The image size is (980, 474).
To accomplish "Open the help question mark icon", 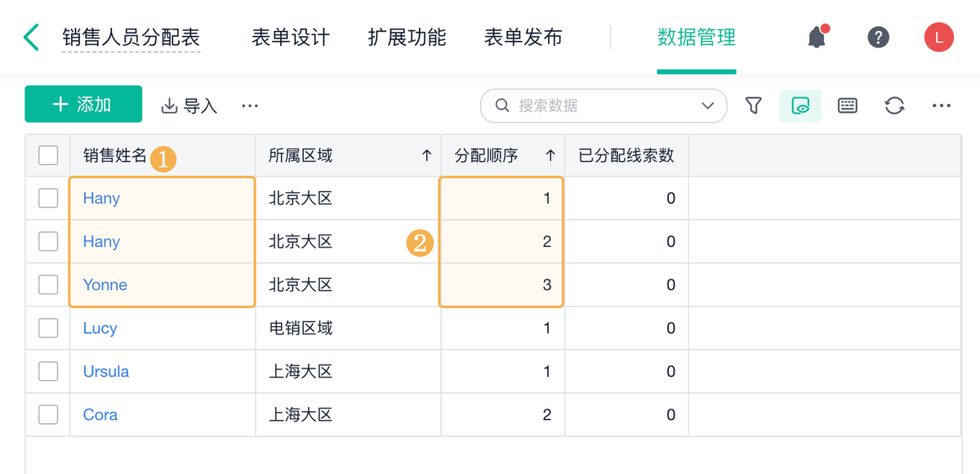I will coord(878,37).
